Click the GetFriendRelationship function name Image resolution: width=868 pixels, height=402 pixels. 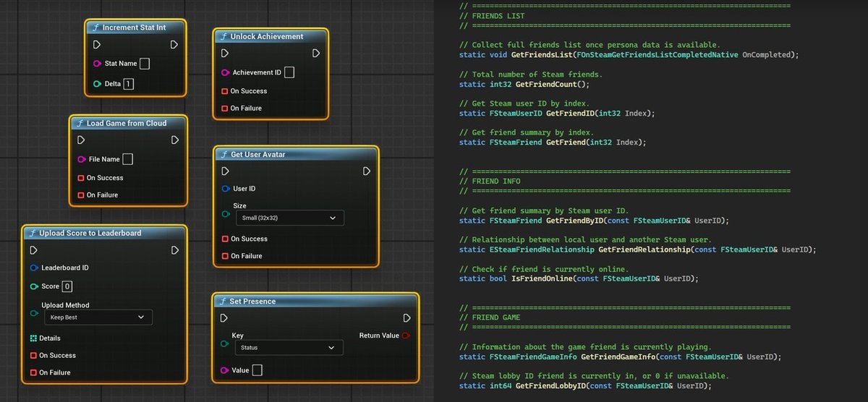pos(643,249)
